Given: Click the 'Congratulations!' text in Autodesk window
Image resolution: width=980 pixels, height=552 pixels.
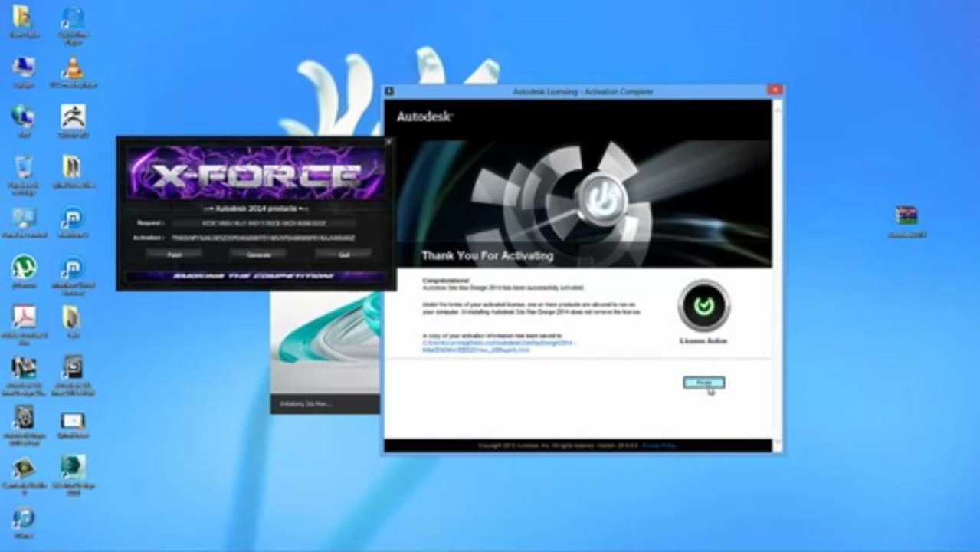Looking at the screenshot, I should click(x=446, y=281).
